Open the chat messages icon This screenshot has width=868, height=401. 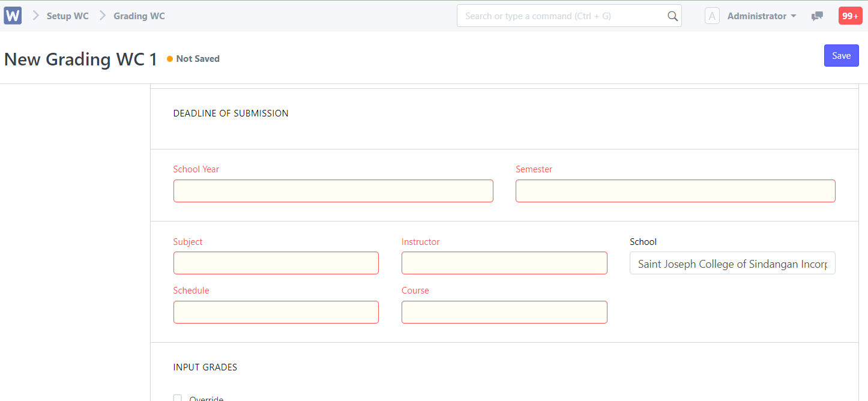(x=817, y=16)
